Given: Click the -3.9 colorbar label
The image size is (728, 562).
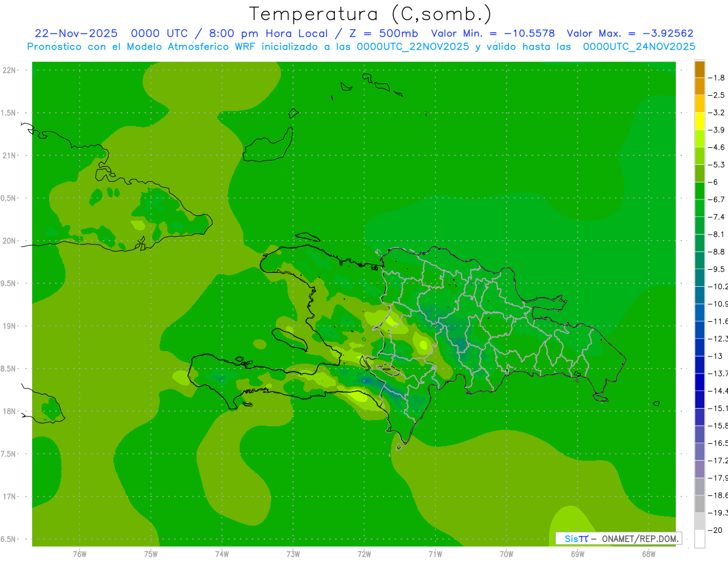Looking at the screenshot, I should (x=717, y=130).
